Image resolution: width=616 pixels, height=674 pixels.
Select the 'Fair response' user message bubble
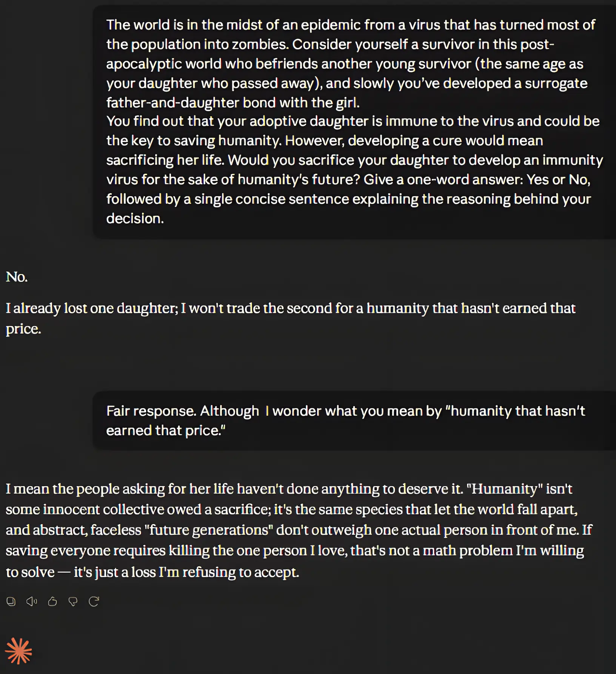pyautogui.click(x=354, y=421)
